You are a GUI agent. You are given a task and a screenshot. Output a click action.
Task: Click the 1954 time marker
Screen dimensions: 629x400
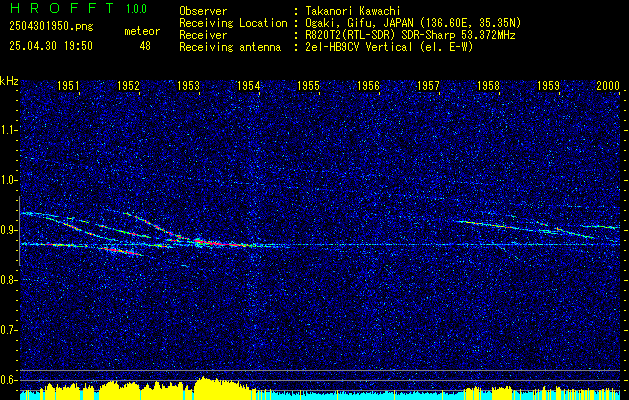click(248, 85)
